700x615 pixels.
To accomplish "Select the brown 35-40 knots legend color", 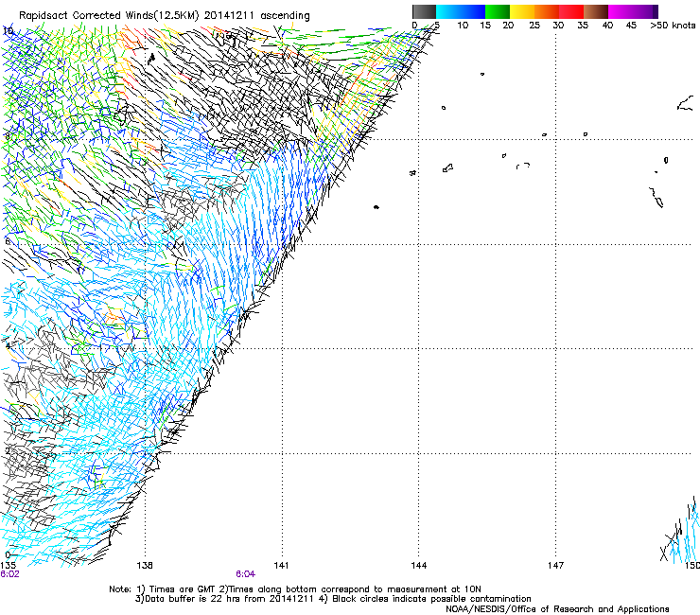I will coord(596,11).
